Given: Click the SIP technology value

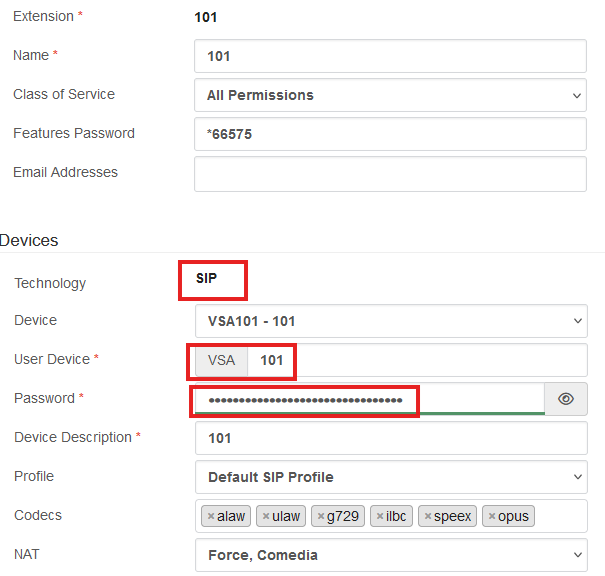Looking at the screenshot, I should point(206,278).
